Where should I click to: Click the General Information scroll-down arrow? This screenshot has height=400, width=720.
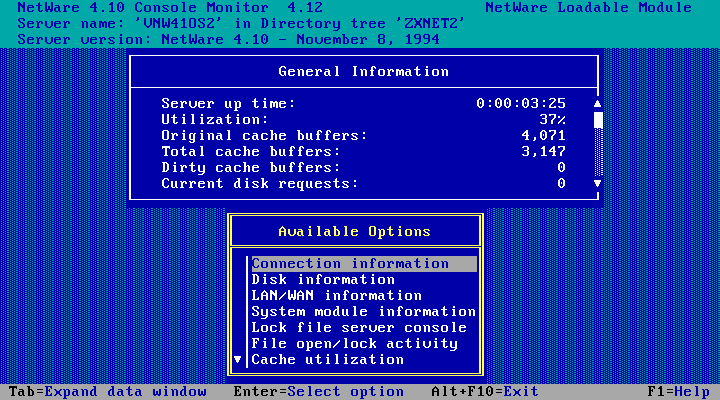point(597,184)
